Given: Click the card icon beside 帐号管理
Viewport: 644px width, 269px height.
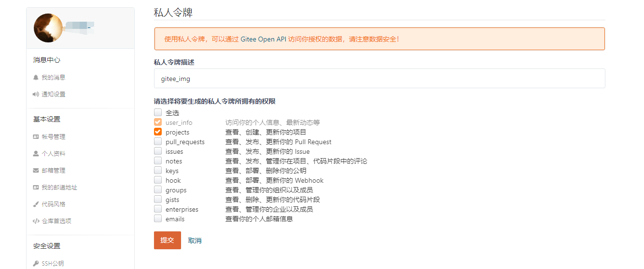Looking at the screenshot, I should point(36,137).
